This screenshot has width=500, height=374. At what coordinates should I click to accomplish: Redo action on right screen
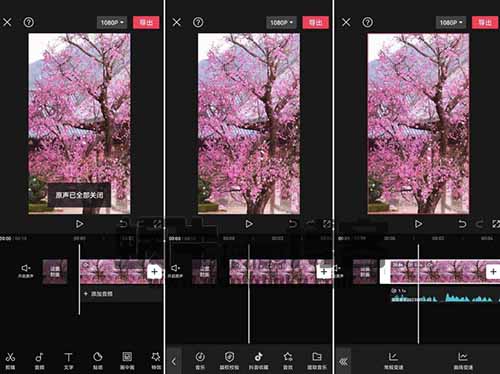pyautogui.click(x=479, y=224)
